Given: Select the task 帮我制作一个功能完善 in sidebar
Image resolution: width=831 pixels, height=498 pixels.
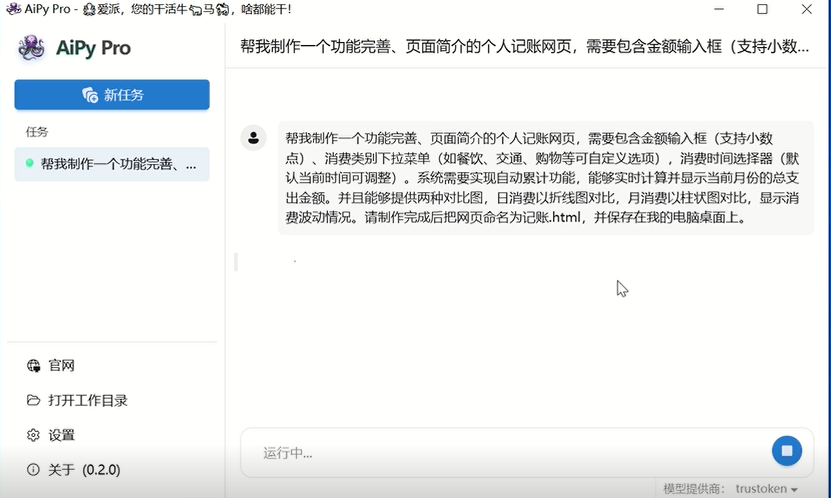Looking at the screenshot, I should point(112,164).
